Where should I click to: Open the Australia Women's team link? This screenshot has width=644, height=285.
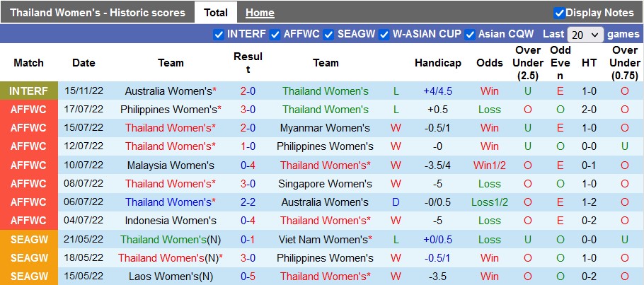pyautogui.click(x=168, y=91)
